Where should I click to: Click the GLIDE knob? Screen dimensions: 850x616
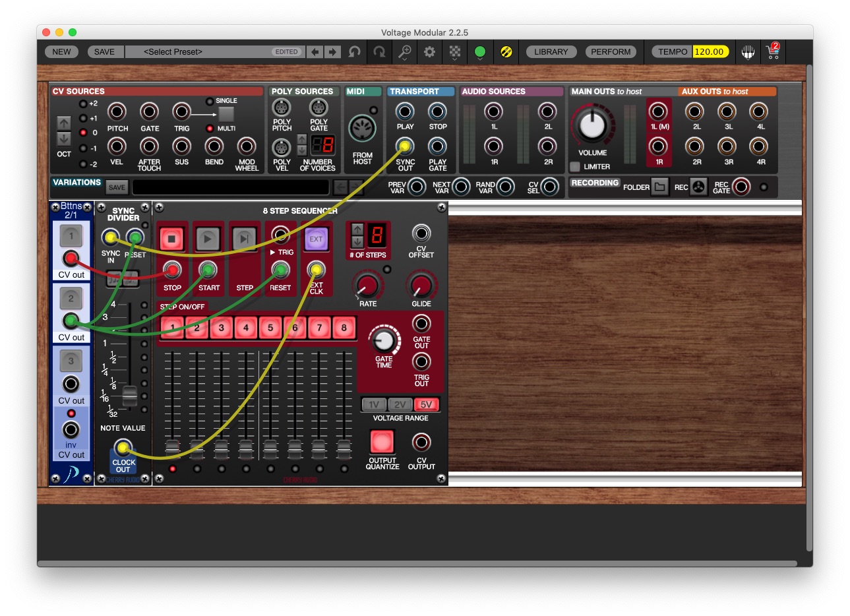coord(421,286)
